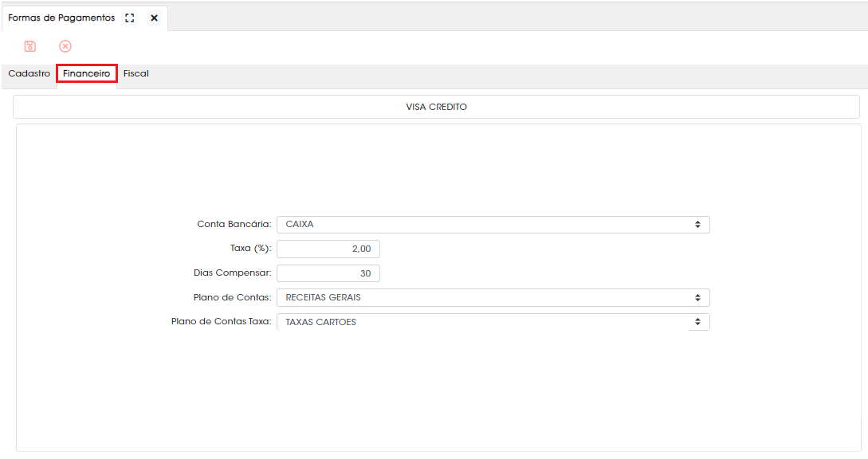Click the Plano de Contas Taxa label
This screenshot has height=459, width=868.
222,322
